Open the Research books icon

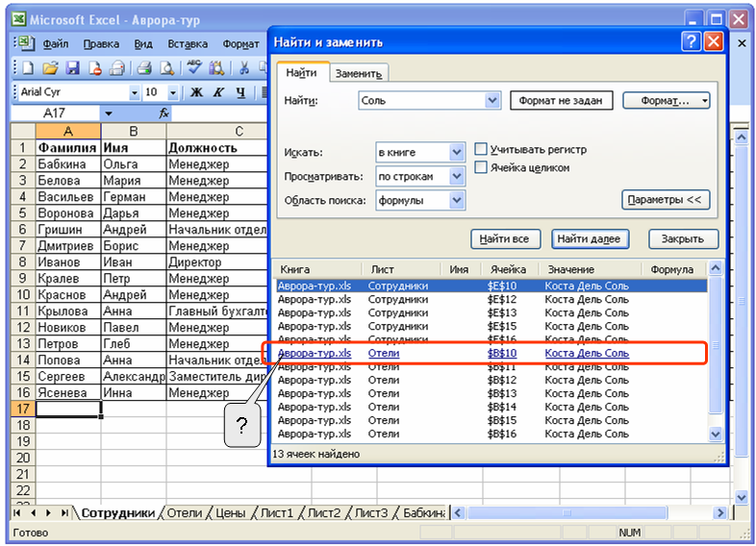tap(216, 68)
